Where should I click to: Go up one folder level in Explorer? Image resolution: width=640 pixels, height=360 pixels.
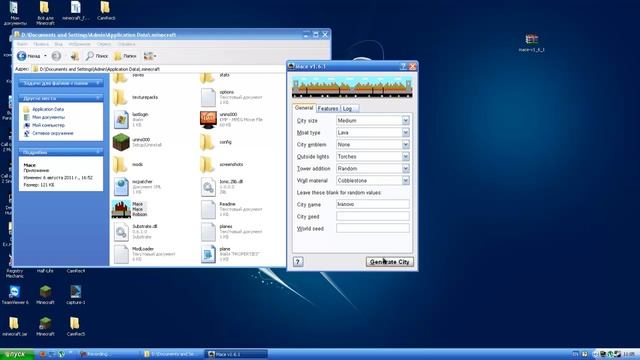(x=75, y=56)
